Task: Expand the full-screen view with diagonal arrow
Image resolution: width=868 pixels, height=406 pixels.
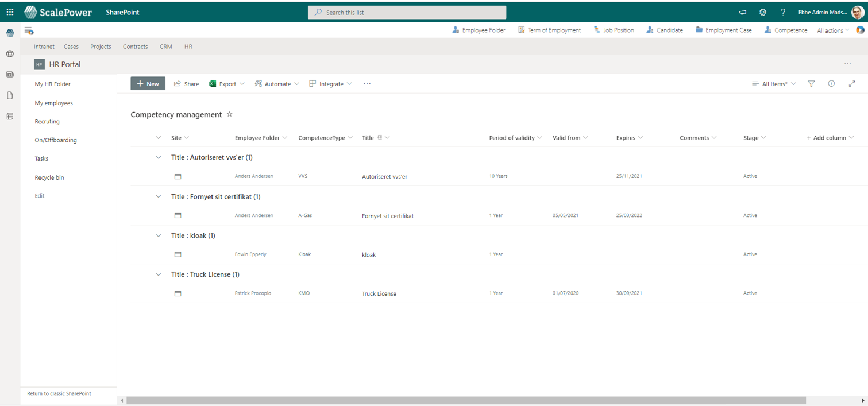Action: [x=852, y=83]
